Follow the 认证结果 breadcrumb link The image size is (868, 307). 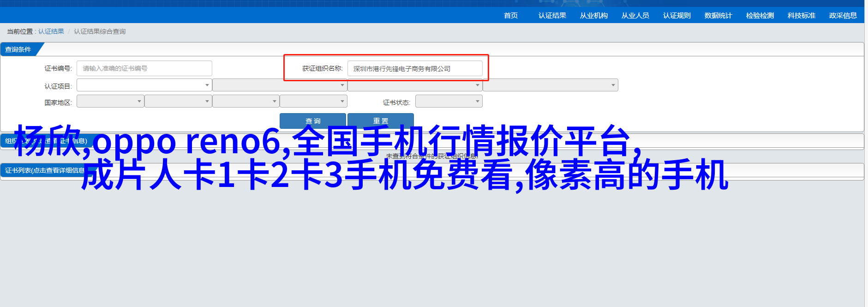(51, 31)
